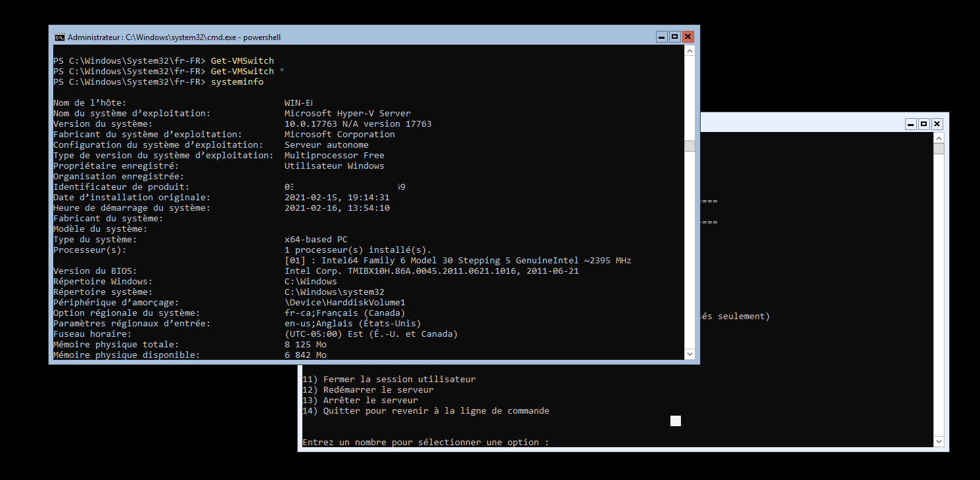The height and width of the screenshot is (480, 980).
Task: Click option 12 Redémarrer le serveur
Action: pyautogui.click(x=368, y=390)
